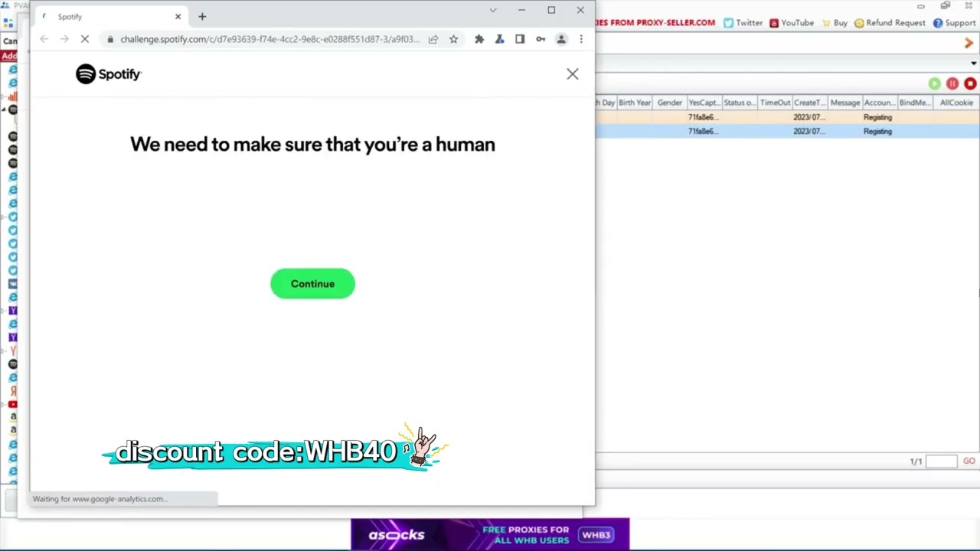Stop loading the page in Chrome

pyautogui.click(x=85, y=39)
